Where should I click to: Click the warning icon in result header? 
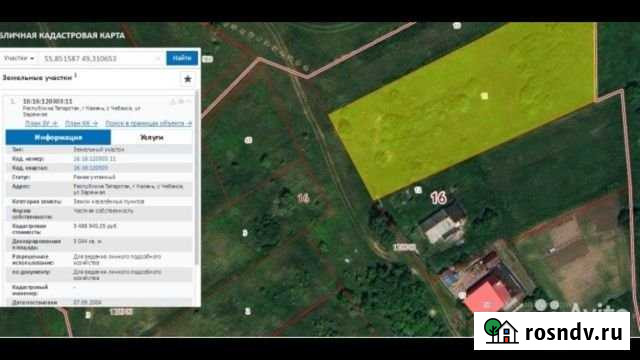(173, 102)
